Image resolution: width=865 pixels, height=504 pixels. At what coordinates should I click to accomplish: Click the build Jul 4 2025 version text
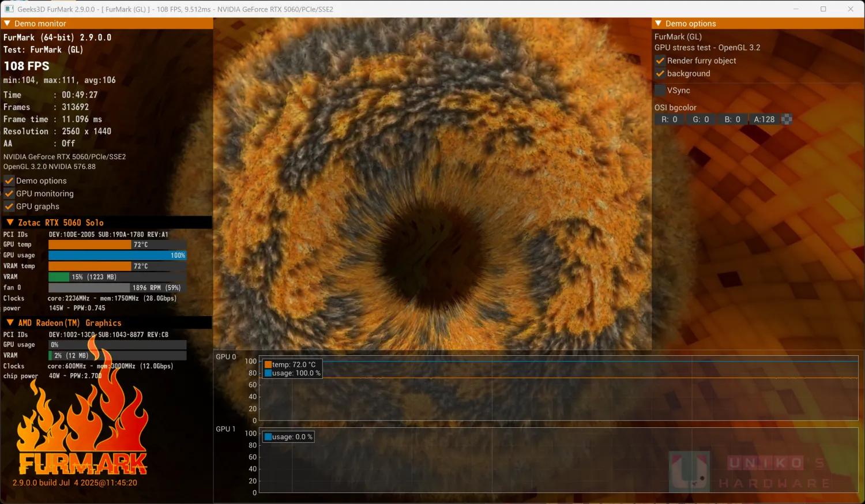click(75, 483)
